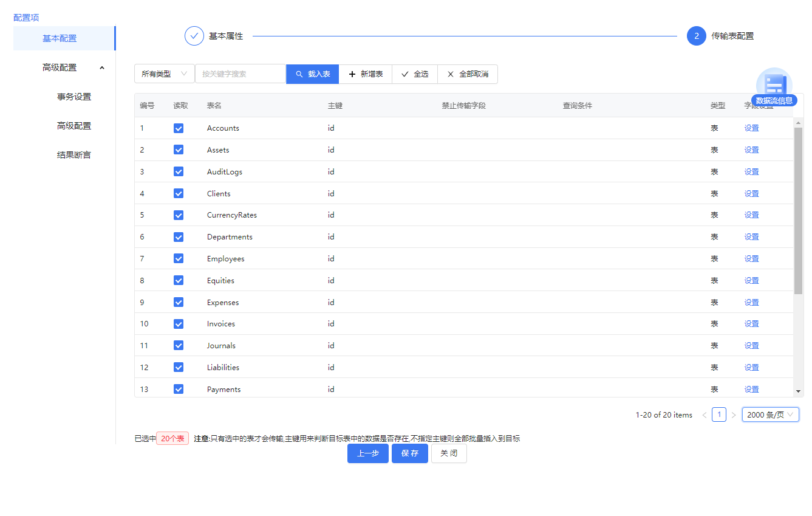Click the 主键 column header
Screen dimensions: 812x516
pyautogui.click(x=335, y=106)
